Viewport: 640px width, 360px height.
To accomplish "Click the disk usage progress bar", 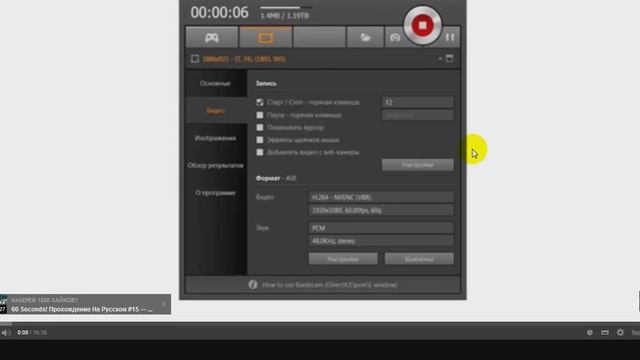I will click(x=286, y=7).
